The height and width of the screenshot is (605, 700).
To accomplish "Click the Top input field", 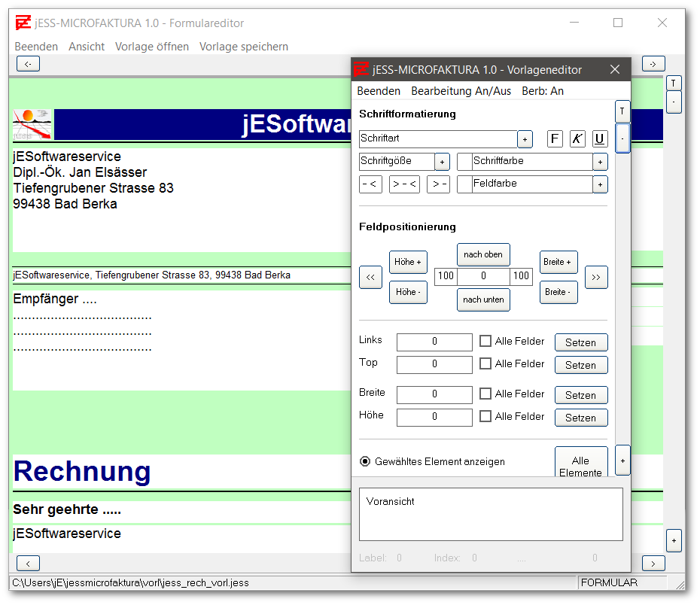I will (434, 365).
